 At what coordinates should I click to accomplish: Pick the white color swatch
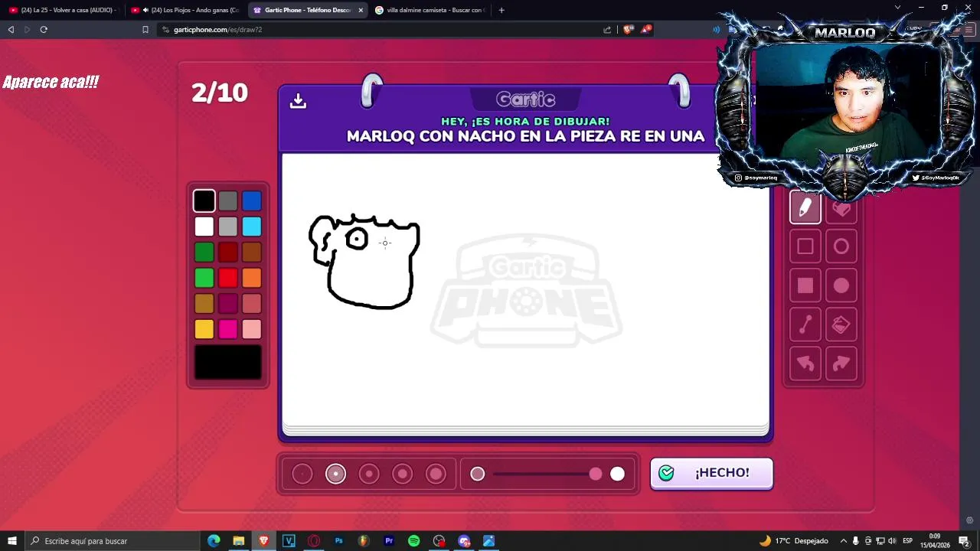pyautogui.click(x=204, y=227)
